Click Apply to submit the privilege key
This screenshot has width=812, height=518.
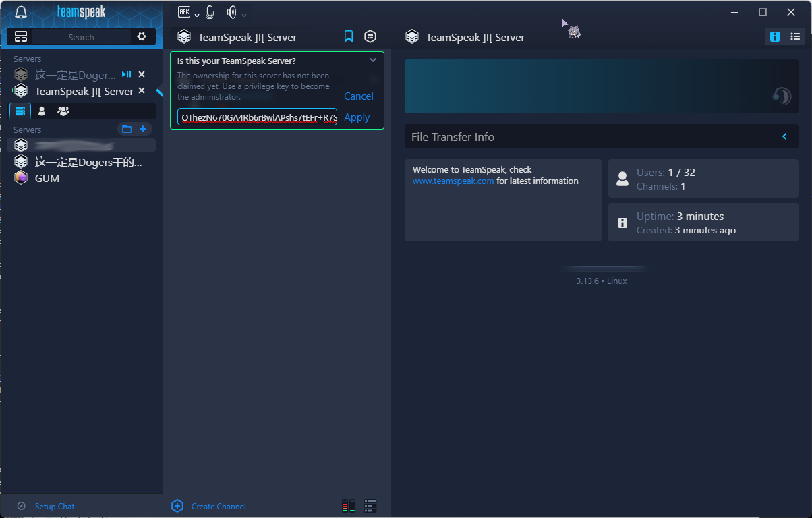click(x=357, y=117)
